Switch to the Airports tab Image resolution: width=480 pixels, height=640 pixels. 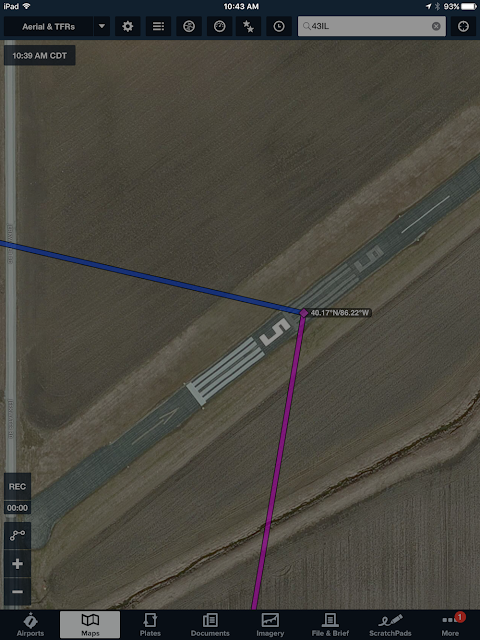tap(30, 624)
